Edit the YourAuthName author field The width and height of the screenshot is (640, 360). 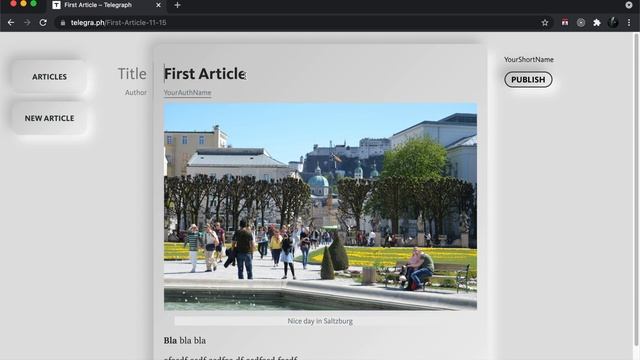point(187,93)
